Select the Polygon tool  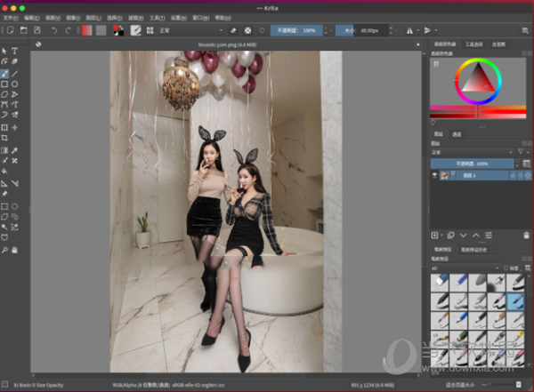[4, 94]
